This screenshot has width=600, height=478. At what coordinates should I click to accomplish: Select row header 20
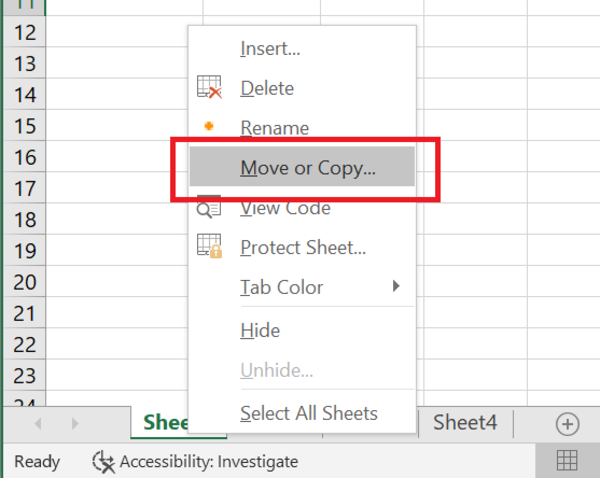24,282
